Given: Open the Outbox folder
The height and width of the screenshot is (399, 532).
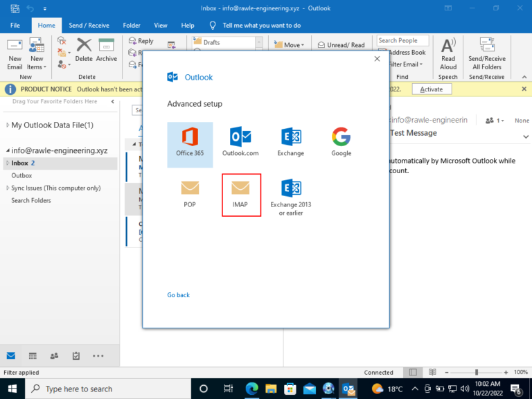Looking at the screenshot, I should coord(21,175).
